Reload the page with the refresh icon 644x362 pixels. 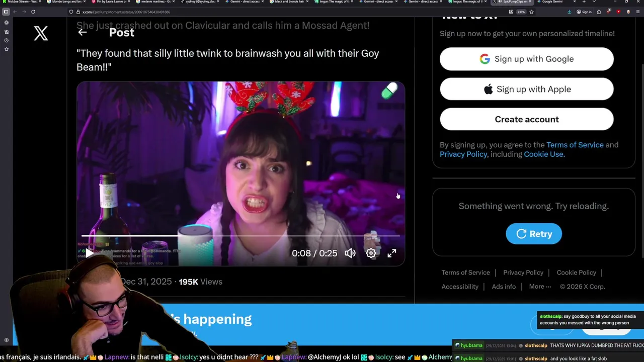[33, 12]
